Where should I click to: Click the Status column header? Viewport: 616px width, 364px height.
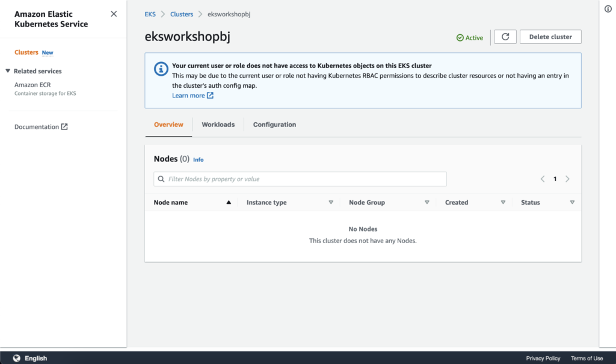(x=531, y=202)
